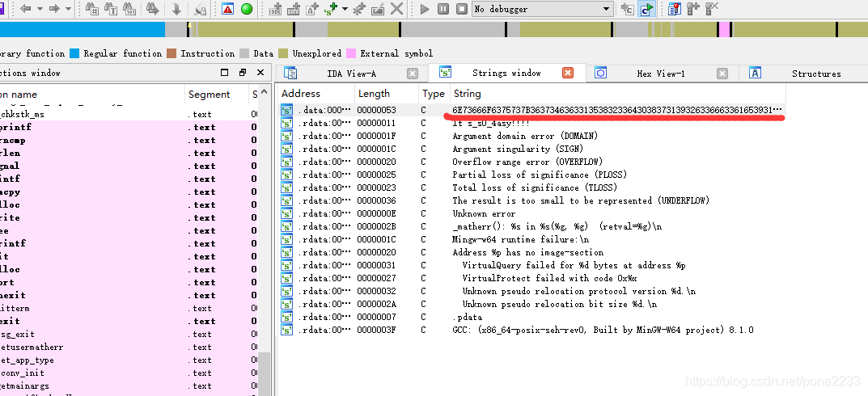868x396 pixels.
Task: Click the binary sequence search icon
Action: click(x=130, y=9)
